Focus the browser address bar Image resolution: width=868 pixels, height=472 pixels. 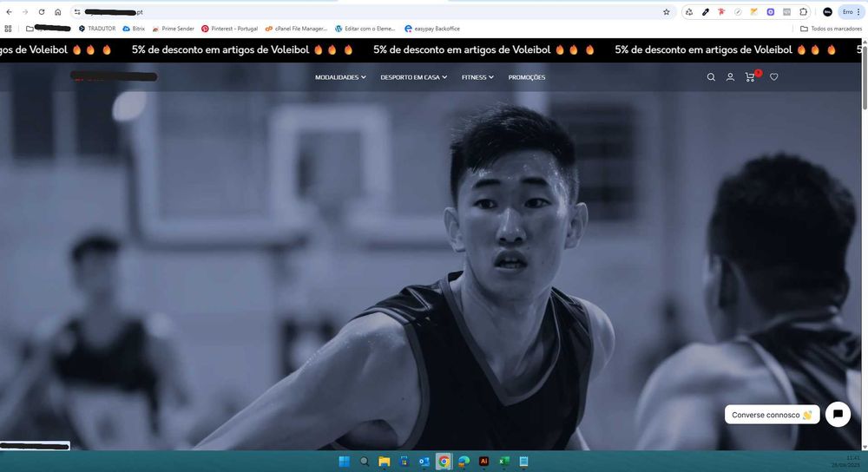371,11
